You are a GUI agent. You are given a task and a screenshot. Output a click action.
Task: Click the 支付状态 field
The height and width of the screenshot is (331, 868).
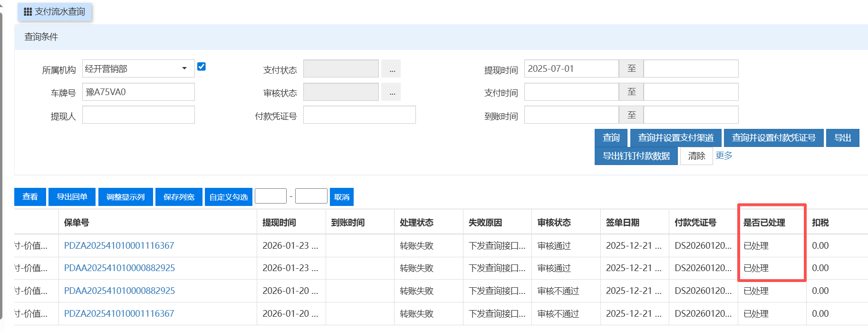[341, 68]
